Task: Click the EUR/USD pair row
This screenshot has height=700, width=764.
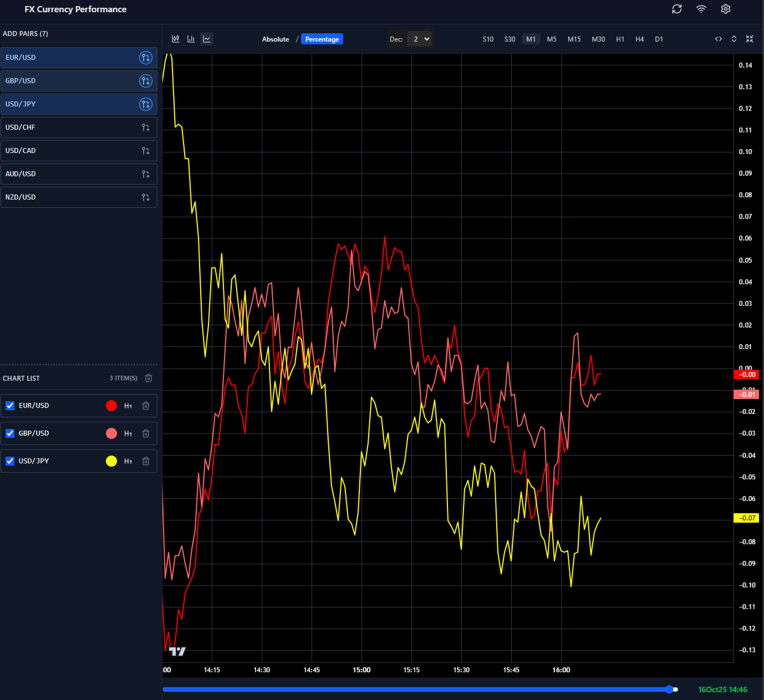Action: (x=79, y=58)
